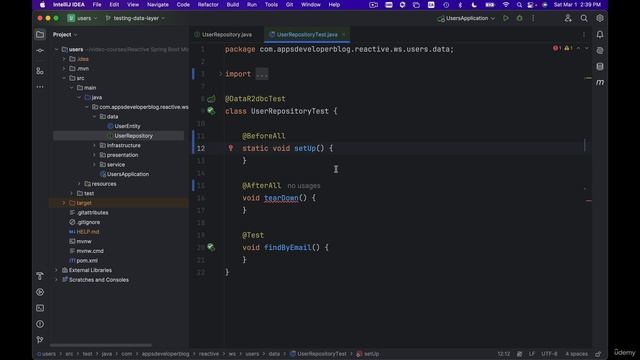
Task: Open the Project view dropdown
Action: pyautogui.click(x=65, y=35)
